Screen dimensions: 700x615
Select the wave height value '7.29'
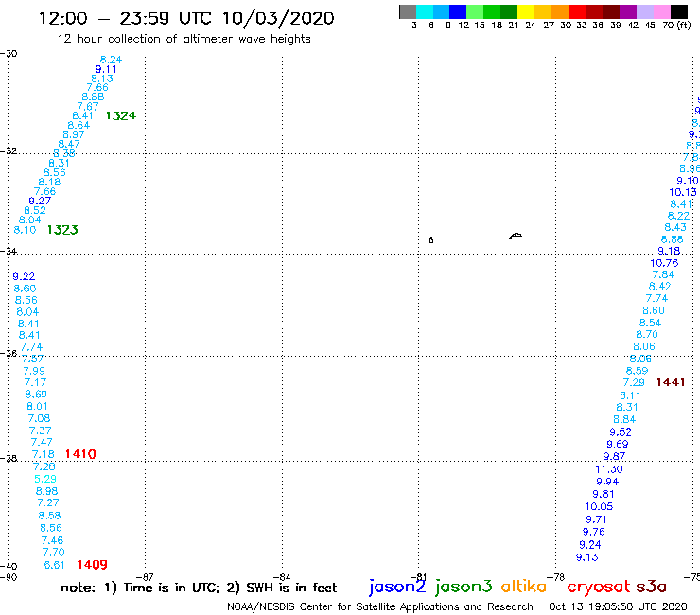click(x=634, y=382)
